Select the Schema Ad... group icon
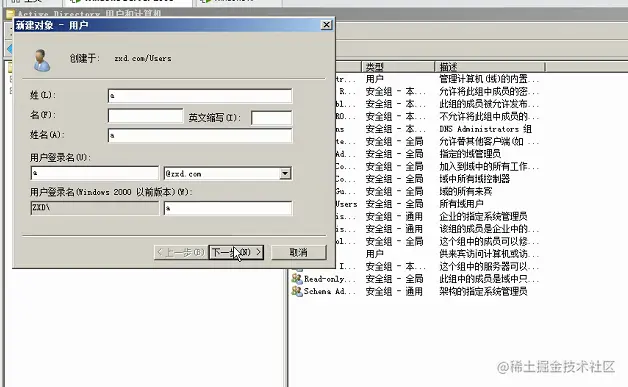The width and height of the screenshot is (628, 387). (297, 291)
